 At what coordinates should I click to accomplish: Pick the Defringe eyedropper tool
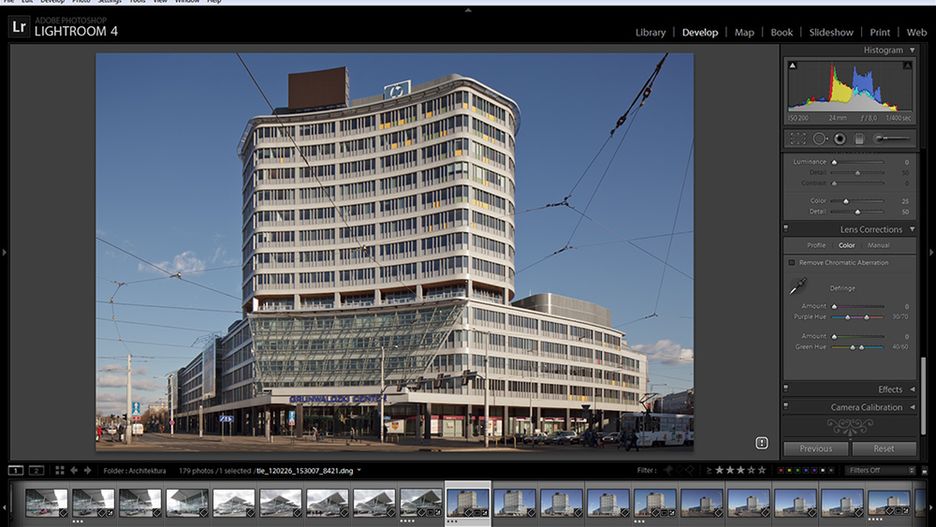tap(797, 287)
